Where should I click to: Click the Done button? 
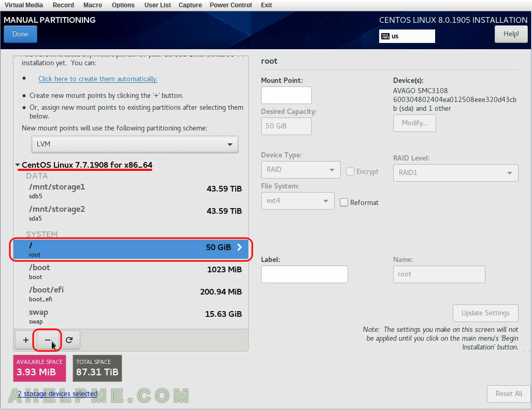click(20, 34)
